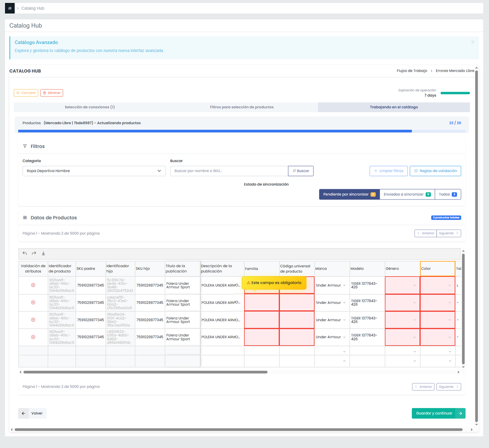
Task: Open the Selección de conexiones tab
Action: click(90, 107)
